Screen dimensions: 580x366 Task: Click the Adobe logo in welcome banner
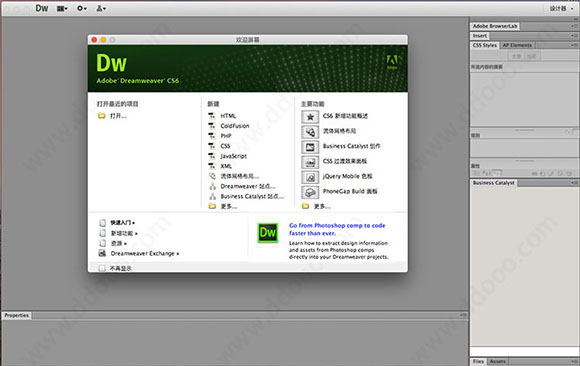point(392,61)
